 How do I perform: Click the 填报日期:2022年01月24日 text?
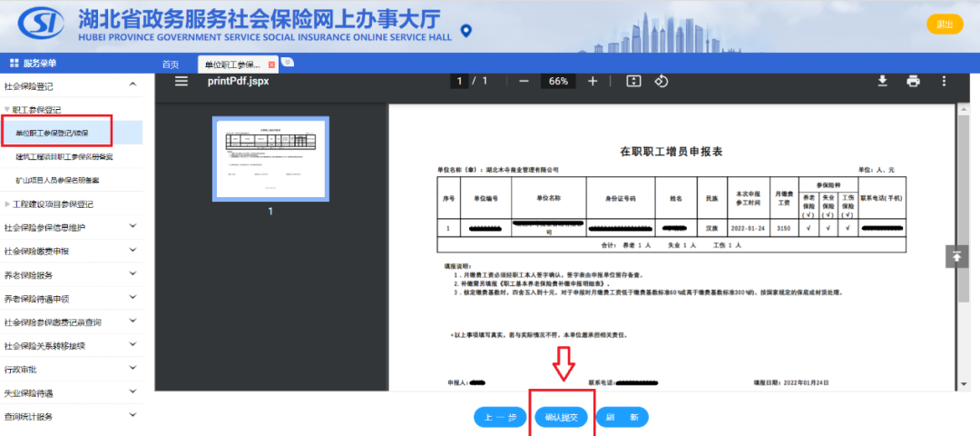pyautogui.click(x=791, y=382)
